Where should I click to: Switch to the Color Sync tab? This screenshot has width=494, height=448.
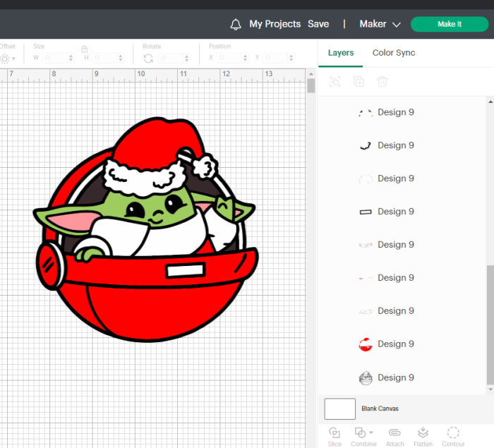(x=394, y=53)
